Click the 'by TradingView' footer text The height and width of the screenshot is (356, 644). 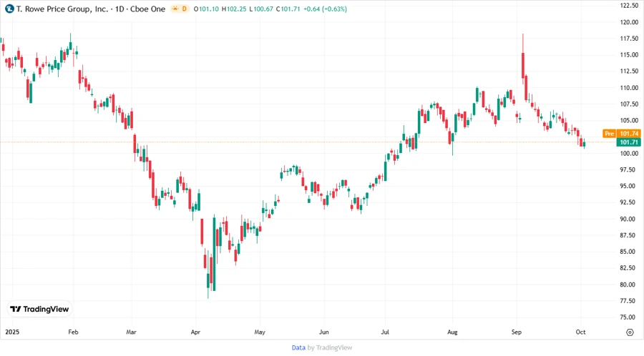(x=330, y=347)
